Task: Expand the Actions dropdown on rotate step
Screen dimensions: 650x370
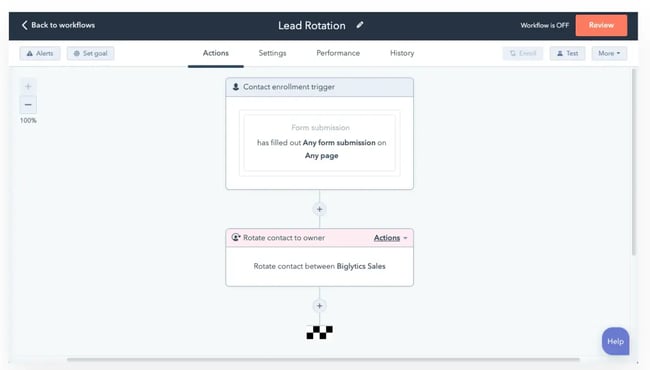Action: point(390,238)
